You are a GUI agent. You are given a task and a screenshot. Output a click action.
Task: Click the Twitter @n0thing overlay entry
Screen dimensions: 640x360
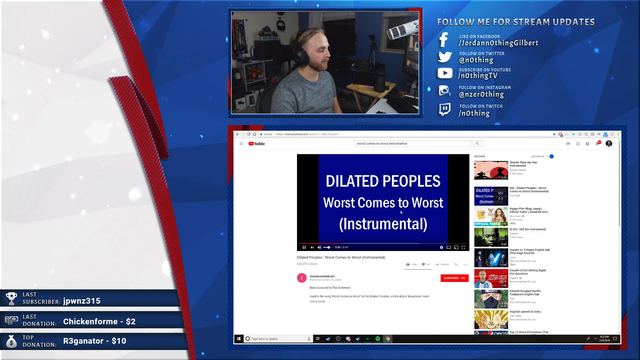pos(471,57)
